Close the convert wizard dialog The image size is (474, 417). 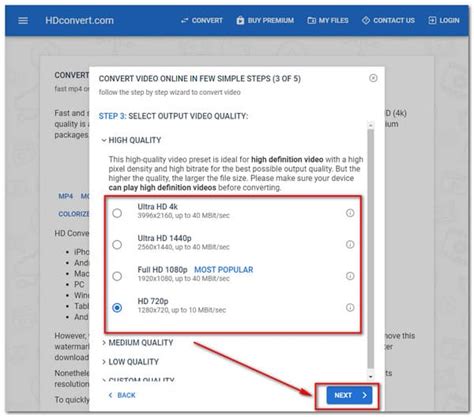tap(373, 78)
